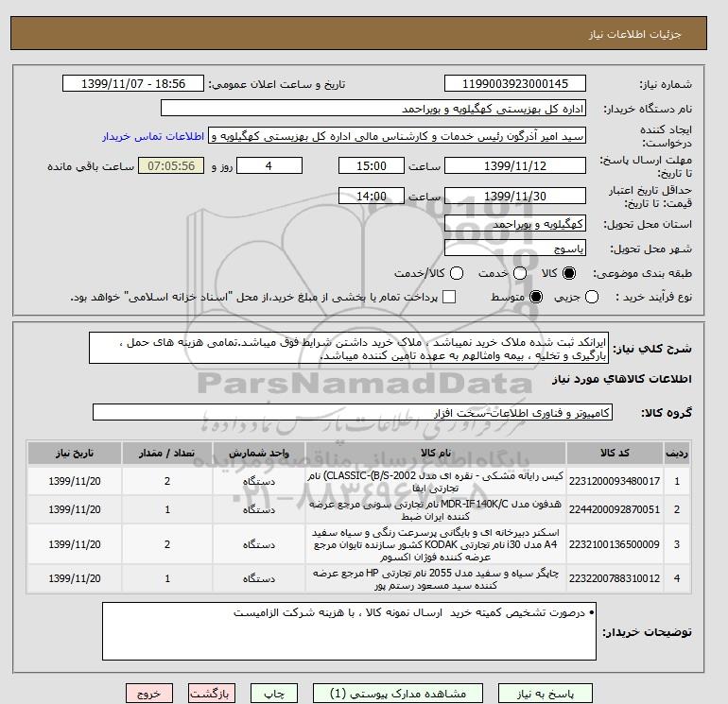The image size is (728, 704).
Task: Click the پاسخ به نیاز button
Action: tap(546, 694)
